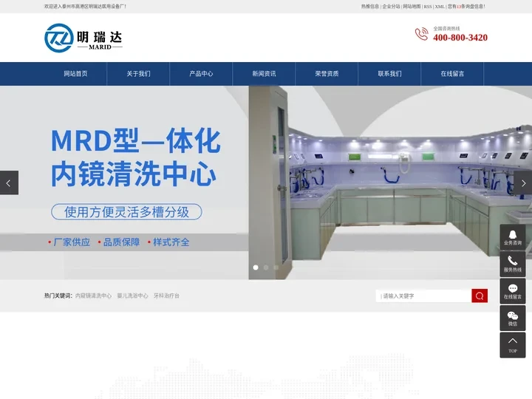
Task: Show next banner slide arrow
Action: [x=523, y=183]
